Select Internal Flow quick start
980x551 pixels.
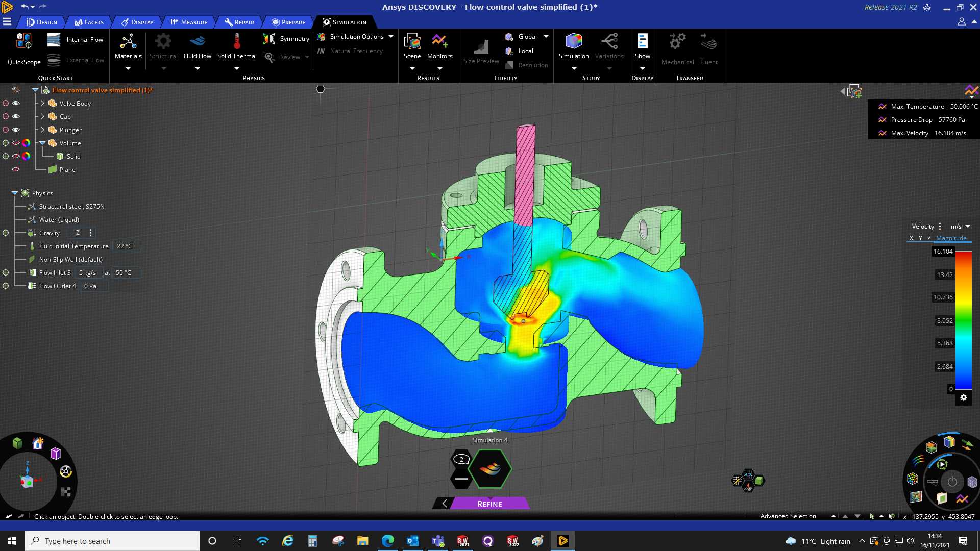pos(75,40)
